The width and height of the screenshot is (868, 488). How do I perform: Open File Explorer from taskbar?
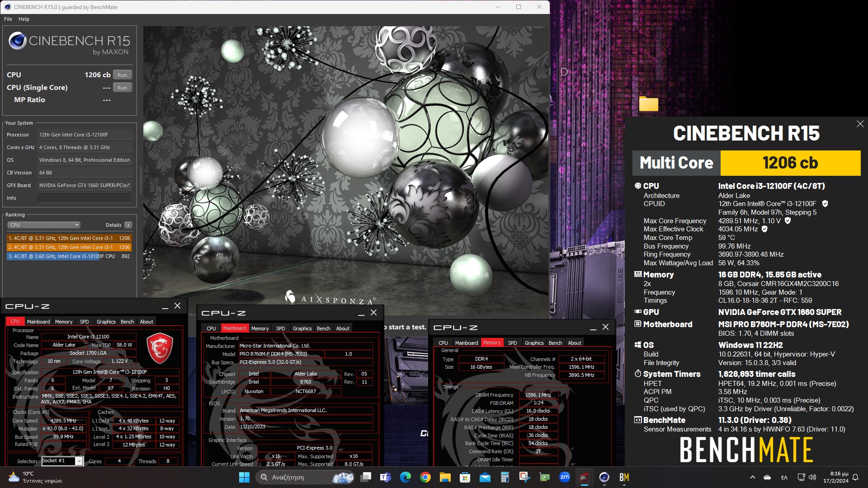[445, 477]
